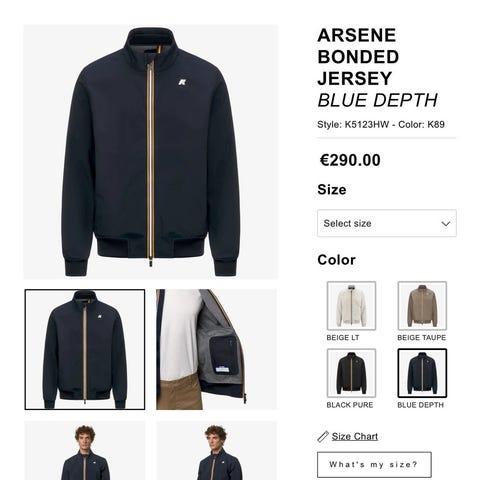The image size is (480, 480).
Task: Choose the BEIGE TAUPE color swatch
Action: coord(422,306)
